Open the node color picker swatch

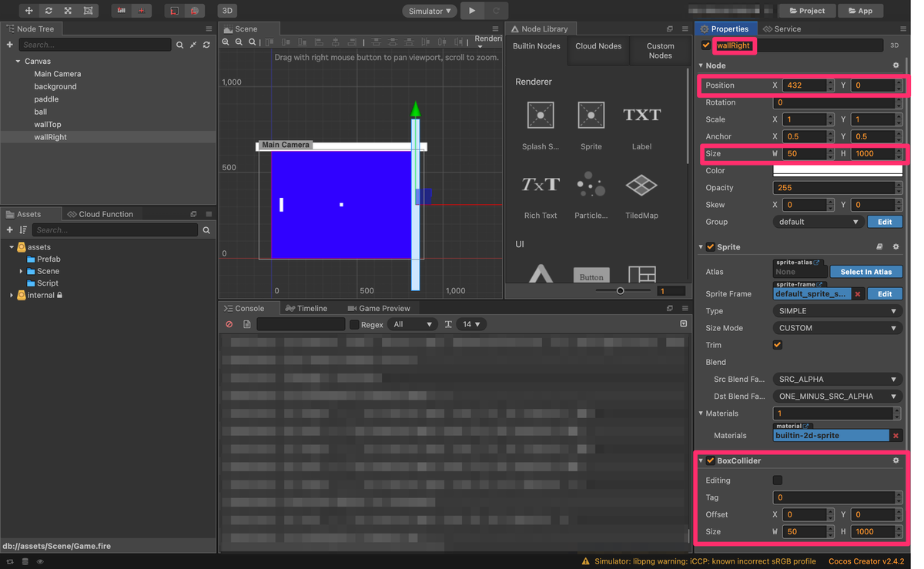tap(838, 171)
